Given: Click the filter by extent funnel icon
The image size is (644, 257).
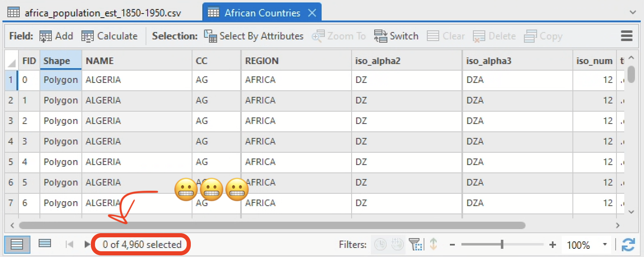Looking at the screenshot, I should (417, 245).
